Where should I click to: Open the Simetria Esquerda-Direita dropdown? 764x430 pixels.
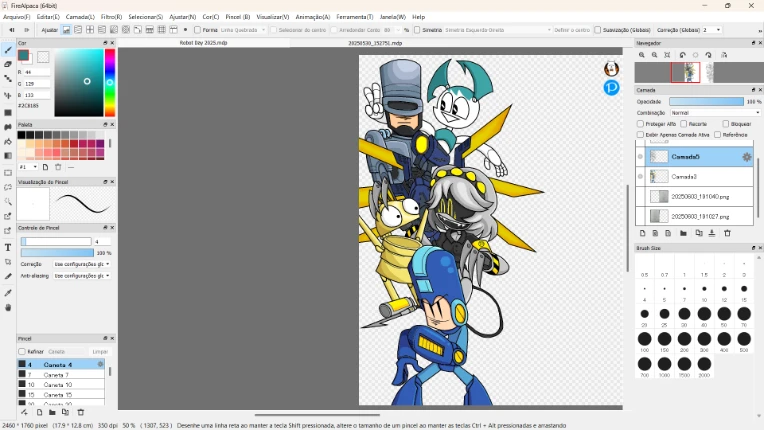[497, 30]
